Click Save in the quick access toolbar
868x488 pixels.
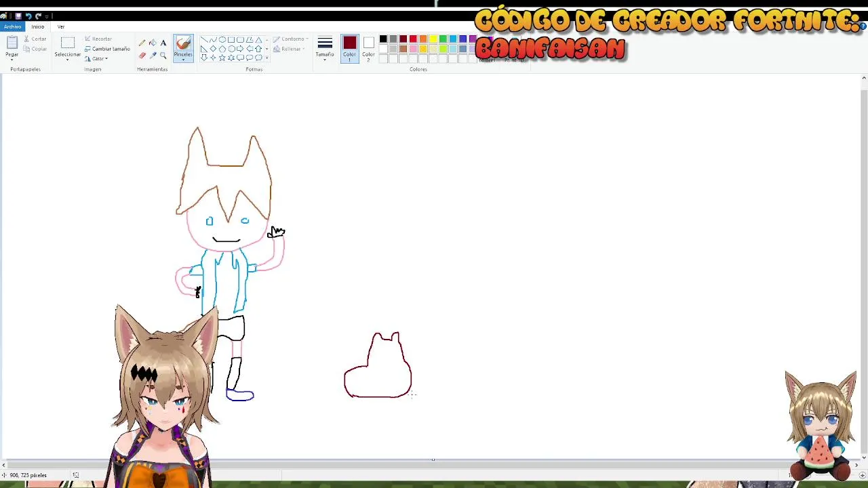[18, 16]
